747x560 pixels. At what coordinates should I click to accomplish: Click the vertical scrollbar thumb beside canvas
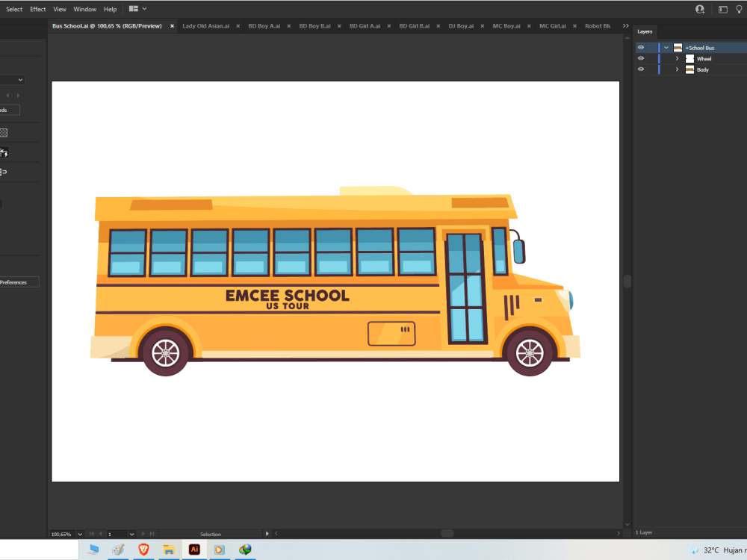coord(627,281)
